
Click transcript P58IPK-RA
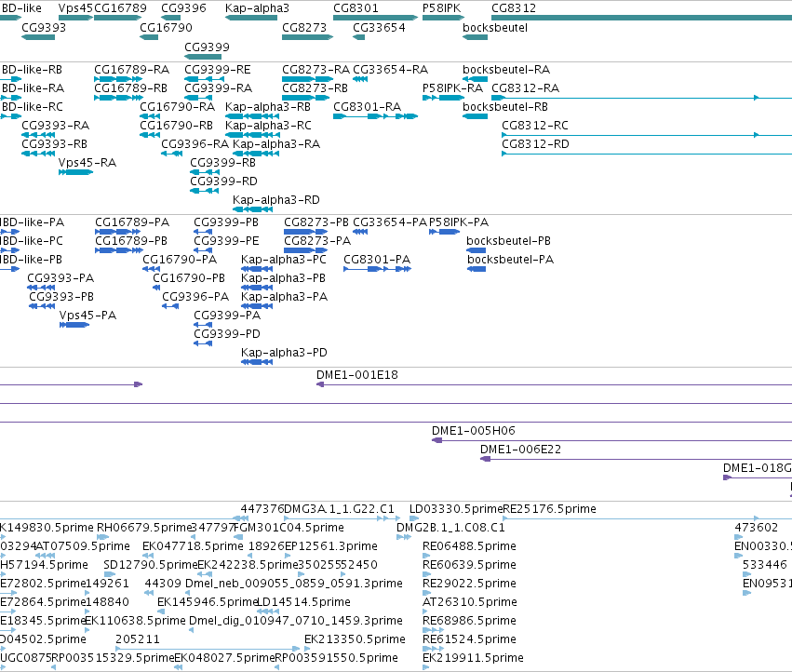[x=452, y=87]
